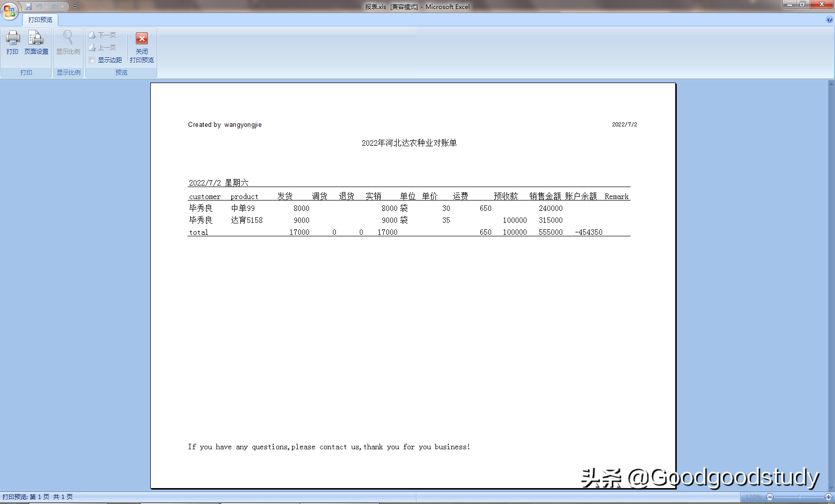
Task: Click the status text 第 1 页 共 1 页
Action: point(51,497)
